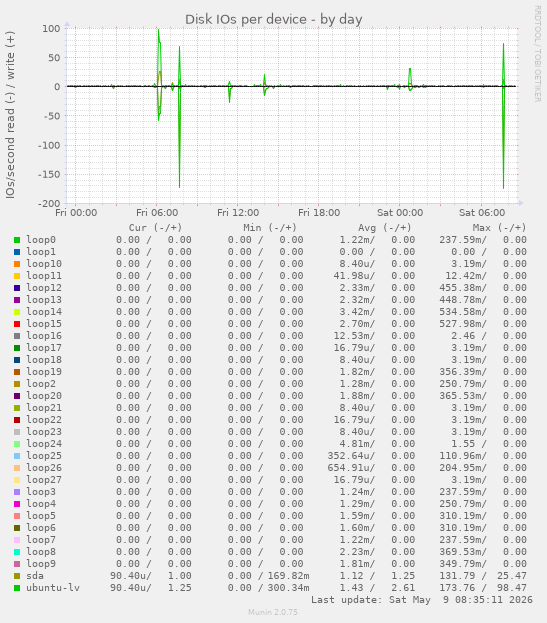Click the 'Fri 18:00' time axis label

tap(319, 213)
